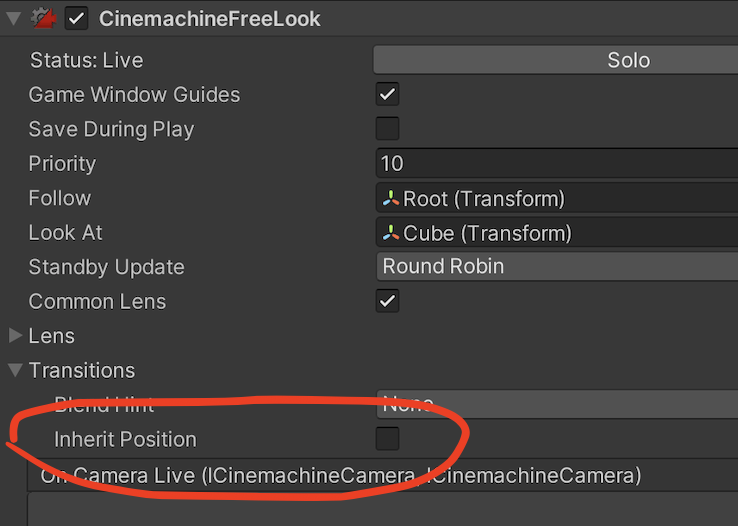Click the Priority value field
Viewport: 738px width, 526px height.
coord(556,163)
